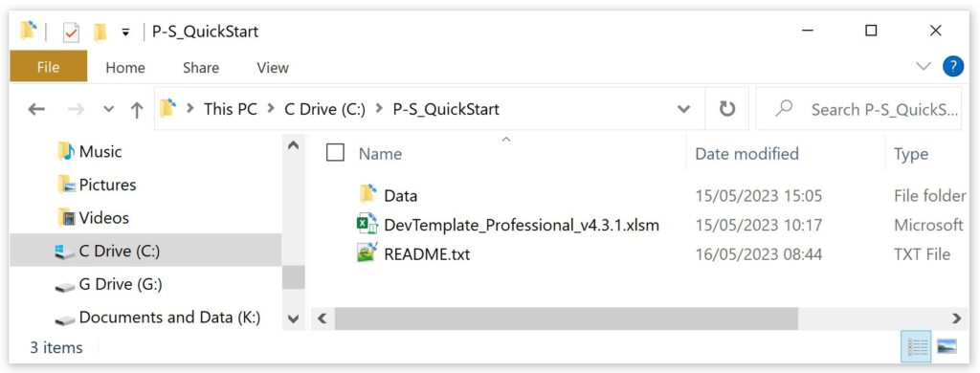
Task: Open the File menu tab
Action: pos(48,67)
